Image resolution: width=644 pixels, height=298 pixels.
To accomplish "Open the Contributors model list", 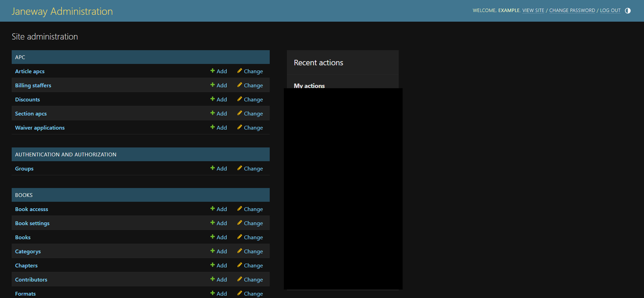I will 31,279.
